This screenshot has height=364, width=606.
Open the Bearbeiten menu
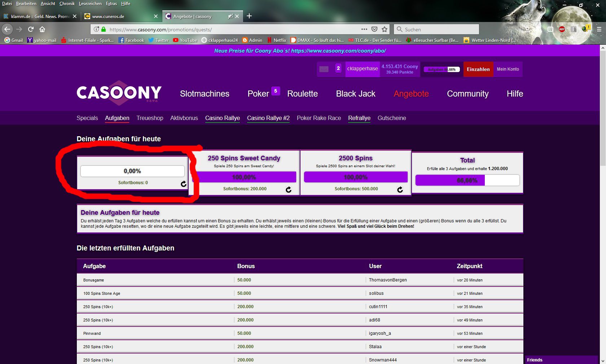point(26,4)
